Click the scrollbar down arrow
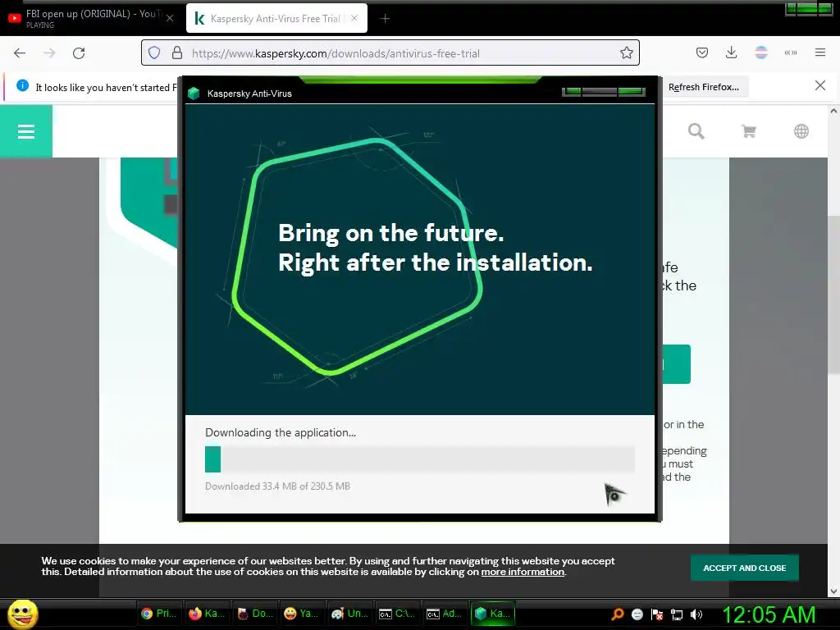 [833, 591]
